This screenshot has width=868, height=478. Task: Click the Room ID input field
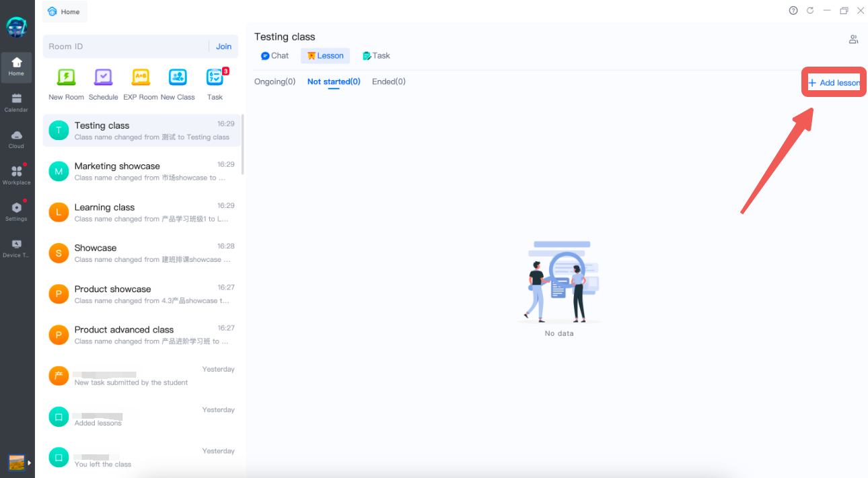[126, 46]
